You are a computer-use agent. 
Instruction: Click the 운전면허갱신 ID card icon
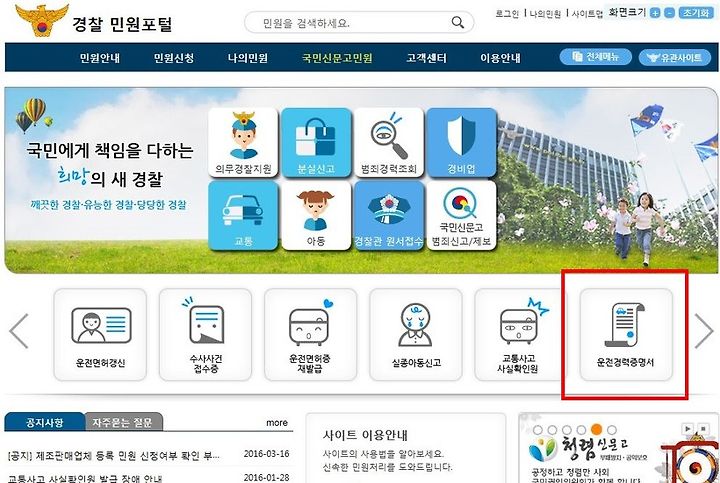coord(100,335)
